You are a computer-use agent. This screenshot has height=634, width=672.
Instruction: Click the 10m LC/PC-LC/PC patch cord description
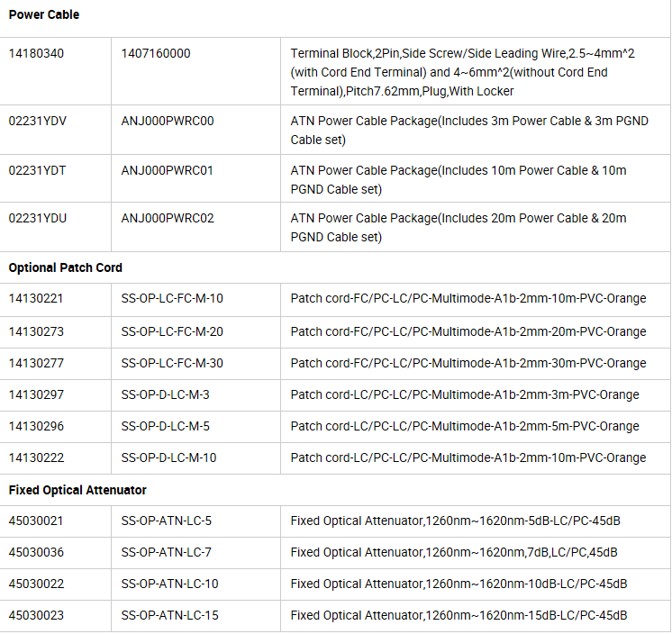pos(468,457)
